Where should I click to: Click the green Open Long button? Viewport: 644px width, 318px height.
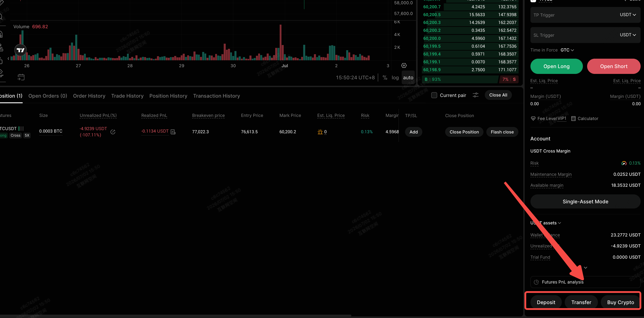click(556, 66)
